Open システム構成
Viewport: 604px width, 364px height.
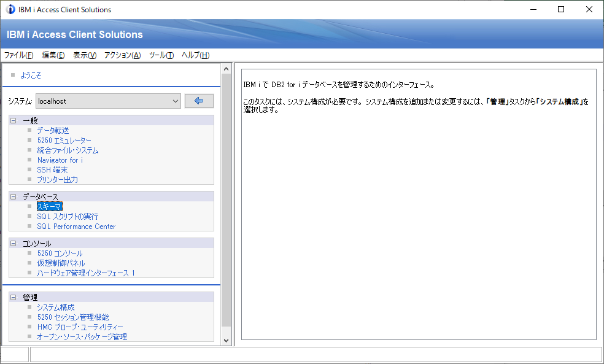pos(56,308)
